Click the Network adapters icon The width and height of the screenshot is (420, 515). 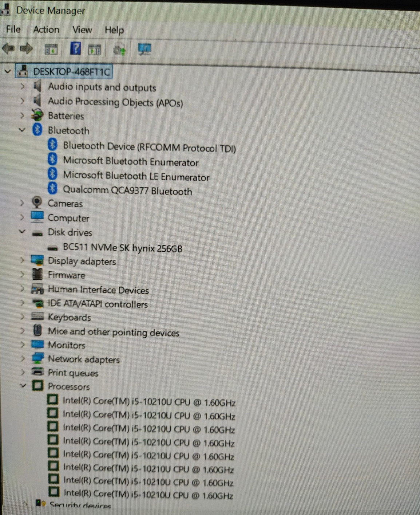(x=37, y=358)
